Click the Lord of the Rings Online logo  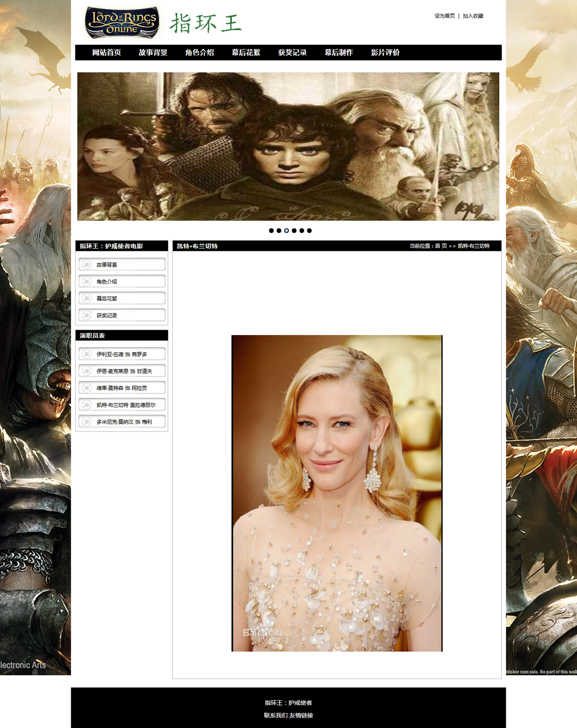coord(122,23)
